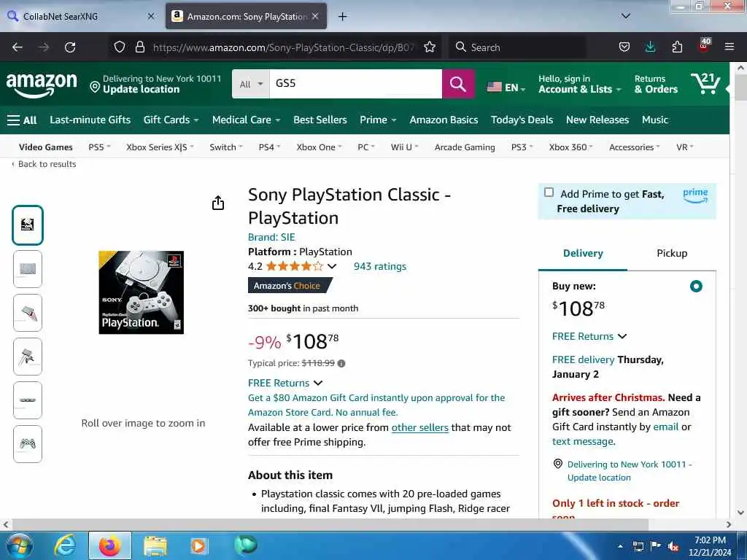Click Update location in header
Screen dimensions: 747x560
coord(141,90)
